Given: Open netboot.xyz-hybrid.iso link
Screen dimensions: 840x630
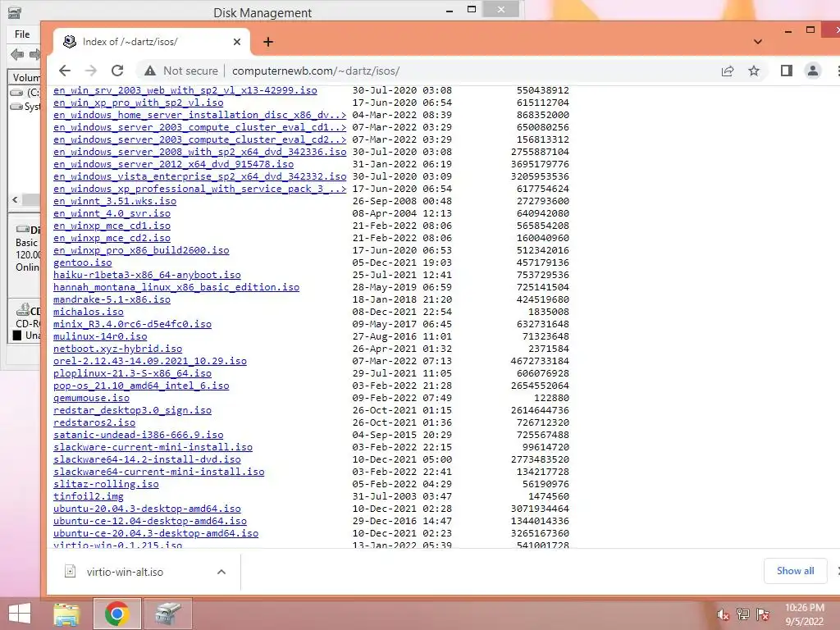Looking at the screenshot, I should (x=118, y=349).
